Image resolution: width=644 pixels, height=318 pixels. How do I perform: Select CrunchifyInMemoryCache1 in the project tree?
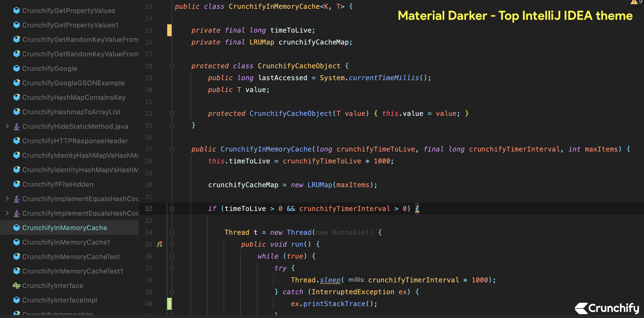tap(66, 242)
